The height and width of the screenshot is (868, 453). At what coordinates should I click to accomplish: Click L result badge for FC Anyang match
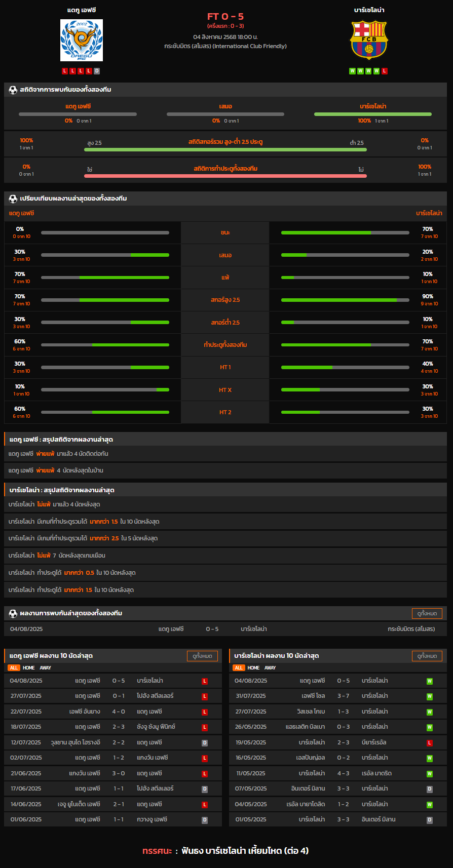(x=205, y=712)
